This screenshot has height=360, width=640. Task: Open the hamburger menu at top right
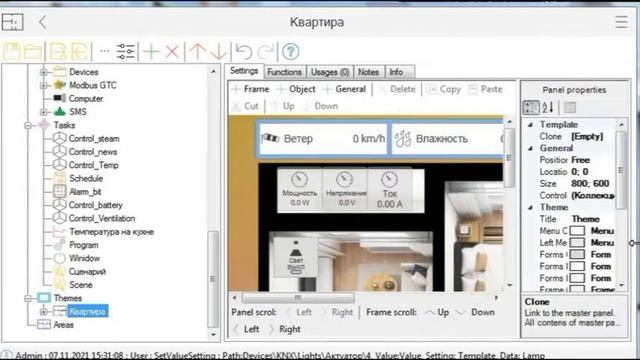(x=621, y=22)
